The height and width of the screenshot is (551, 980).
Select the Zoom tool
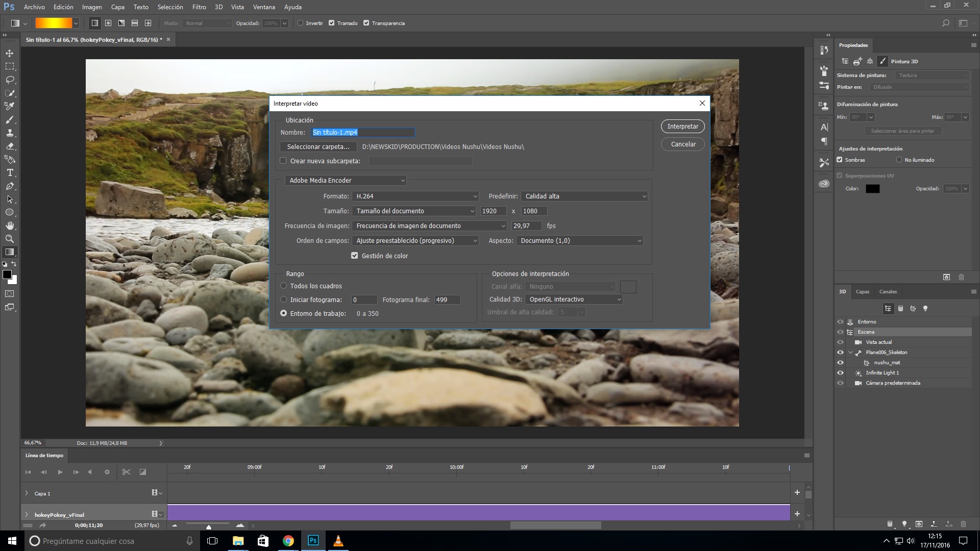tap(9, 238)
